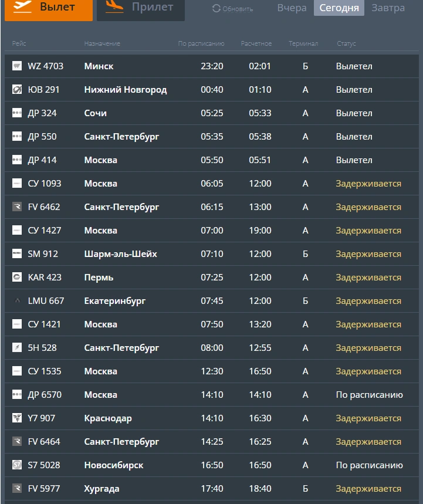Select destination Краснодар
Image resolution: width=423 pixels, height=504 pixels.
coord(108,418)
